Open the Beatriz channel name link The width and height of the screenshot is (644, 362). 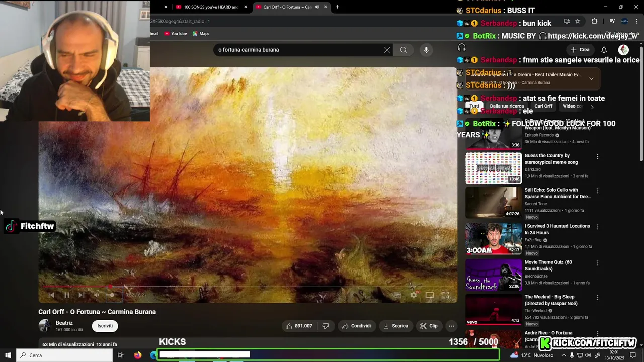(x=64, y=323)
